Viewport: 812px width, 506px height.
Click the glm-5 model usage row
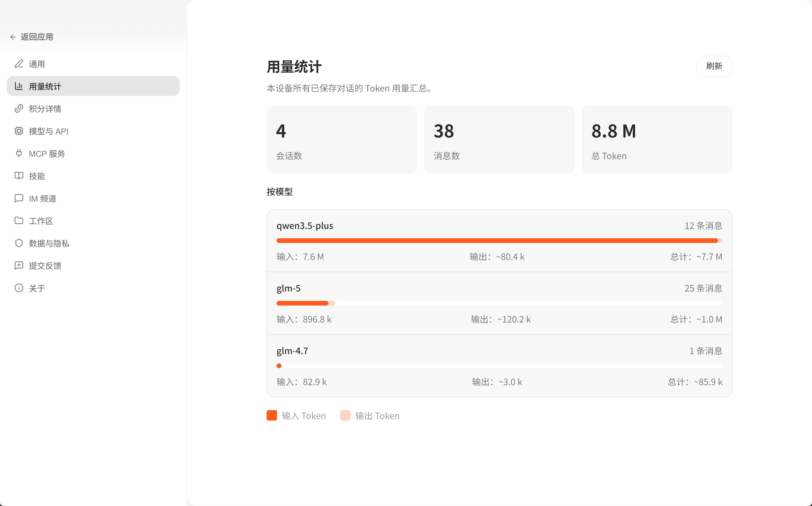click(499, 303)
